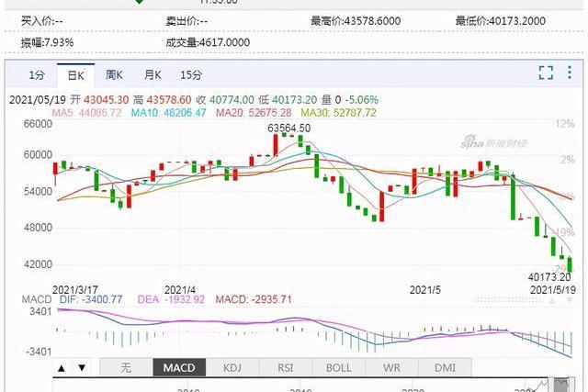The height and width of the screenshot is (392, 588).
Task: Show the RSI indicator
Action: 286,368
